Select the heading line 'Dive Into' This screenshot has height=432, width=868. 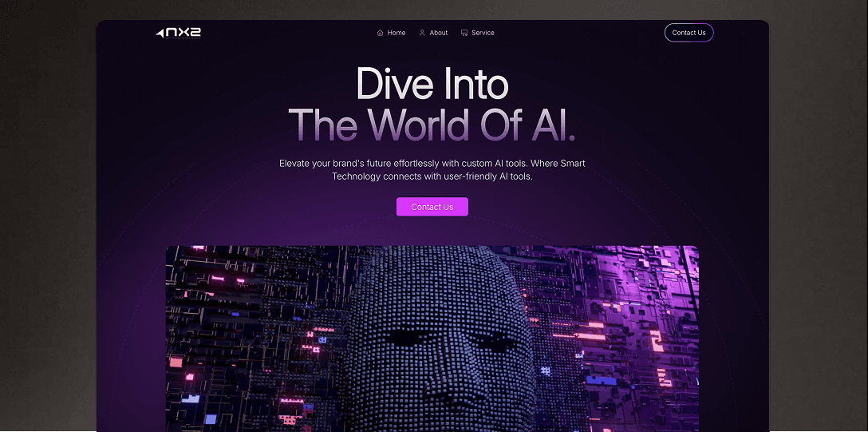(432, 84)
